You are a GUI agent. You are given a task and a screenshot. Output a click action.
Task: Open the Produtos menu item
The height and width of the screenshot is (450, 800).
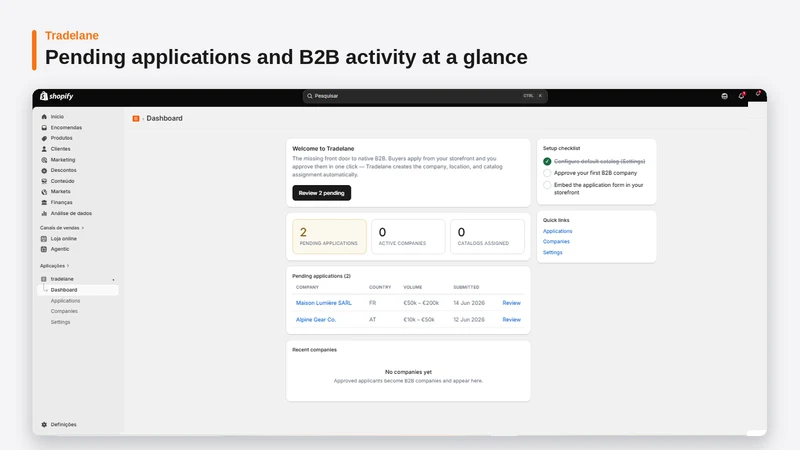tap(61, 138)
